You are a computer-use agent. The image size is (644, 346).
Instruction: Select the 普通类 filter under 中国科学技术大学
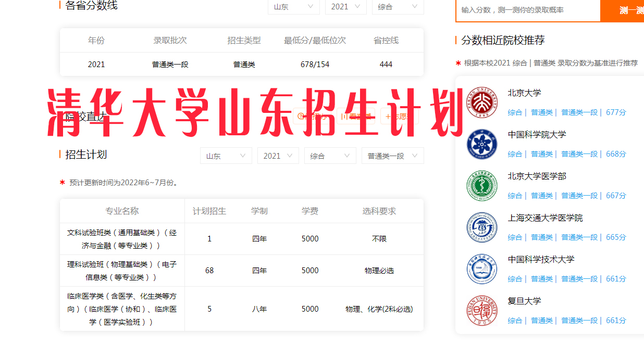coord(542,279)
